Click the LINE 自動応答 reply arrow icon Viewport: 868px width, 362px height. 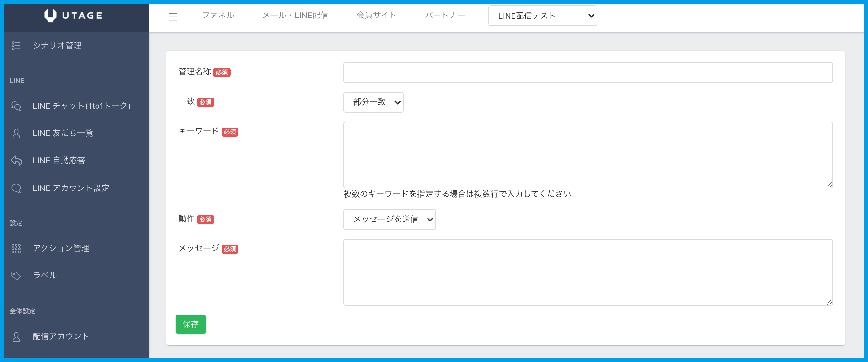point(16,161)
